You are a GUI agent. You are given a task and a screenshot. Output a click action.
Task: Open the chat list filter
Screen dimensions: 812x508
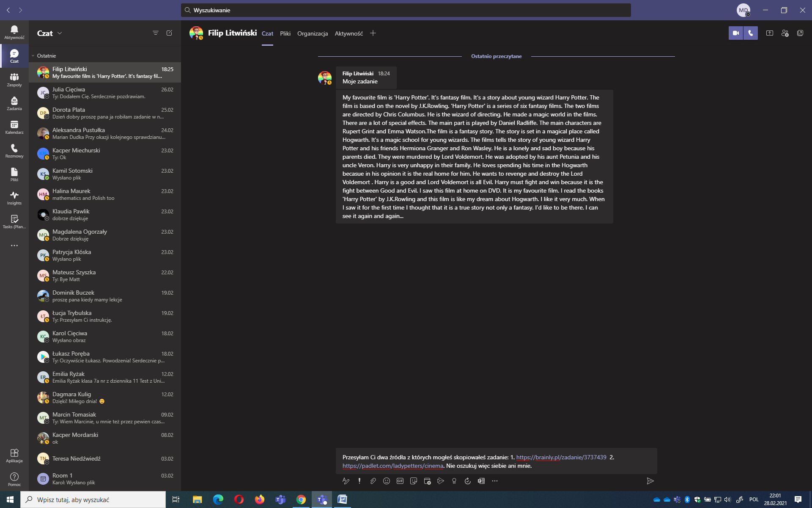(156, 33)
